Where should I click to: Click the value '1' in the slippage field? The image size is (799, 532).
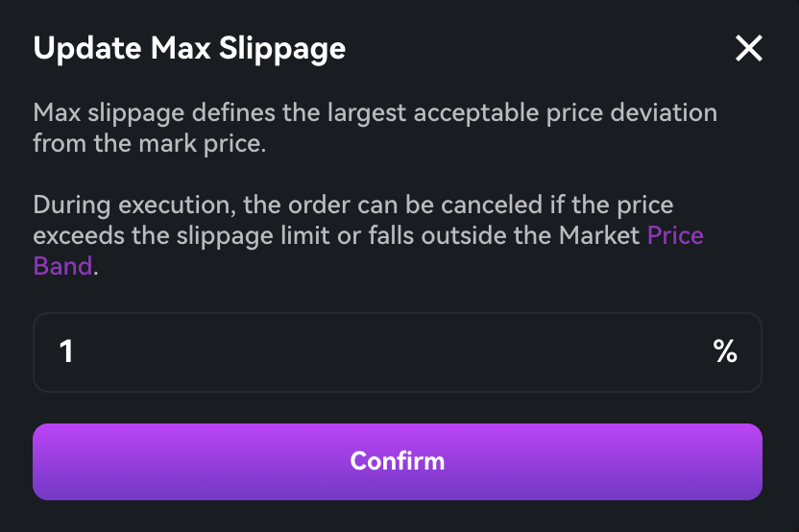(66, 351)
